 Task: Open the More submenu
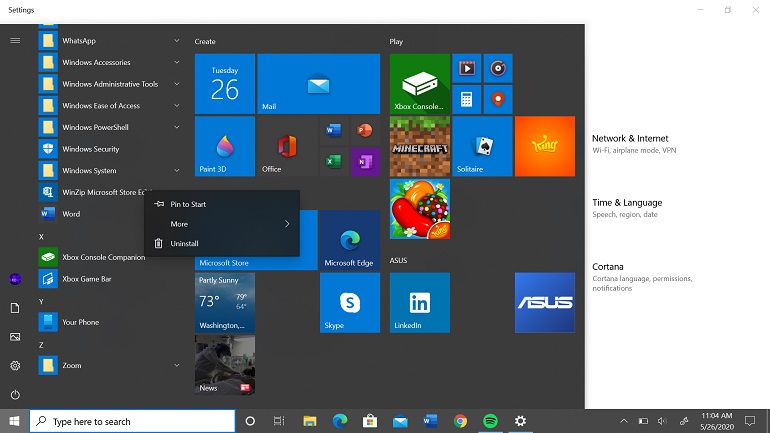(x=222, y=224)
